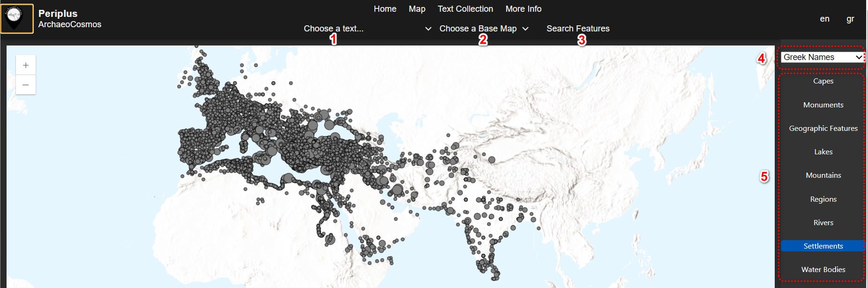Open the Choose a Base Map dropdown

[484, 29]
